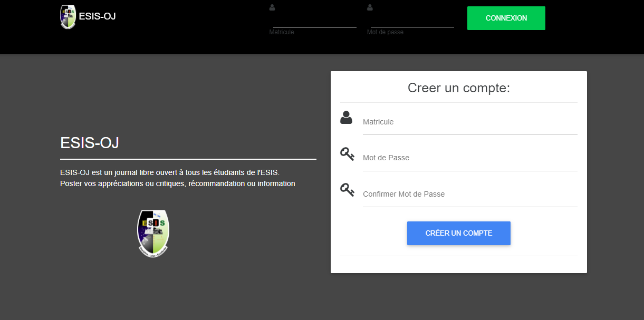This screenshot has width=644, height=320.
Task: Click the large ESIS-OJ heading on the left
Action: 90,143
